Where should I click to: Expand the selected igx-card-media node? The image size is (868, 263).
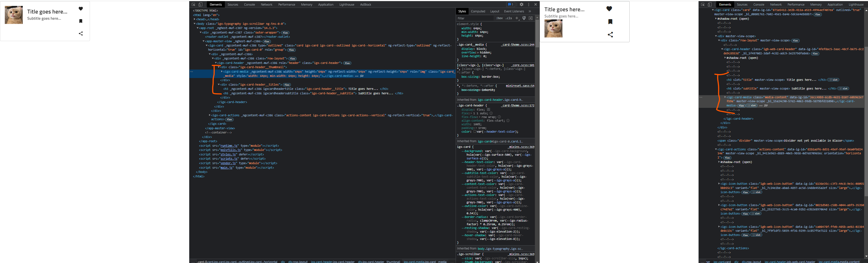tap(222, 72)
